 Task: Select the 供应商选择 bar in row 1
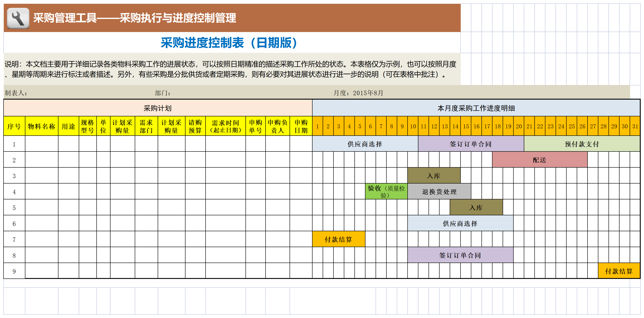[x=365, y=144]
